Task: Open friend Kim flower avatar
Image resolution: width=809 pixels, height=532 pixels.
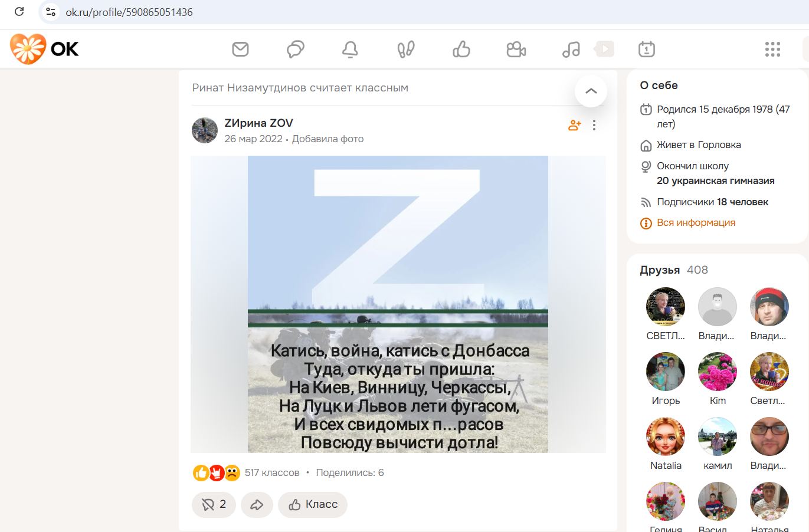Action: [718, 372]
